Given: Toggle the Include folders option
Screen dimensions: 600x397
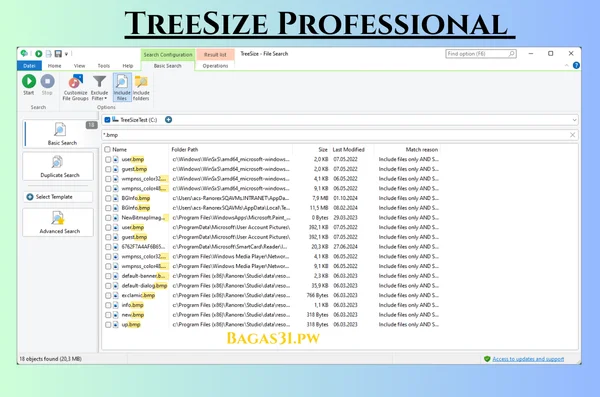Looking at the screenshot, I should point(141,88).
